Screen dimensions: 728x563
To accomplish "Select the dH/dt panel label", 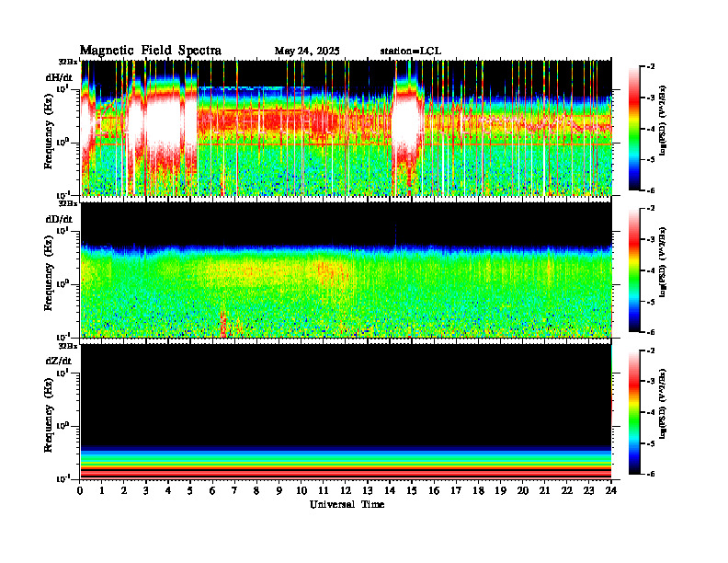I will [x=59, y=76].
